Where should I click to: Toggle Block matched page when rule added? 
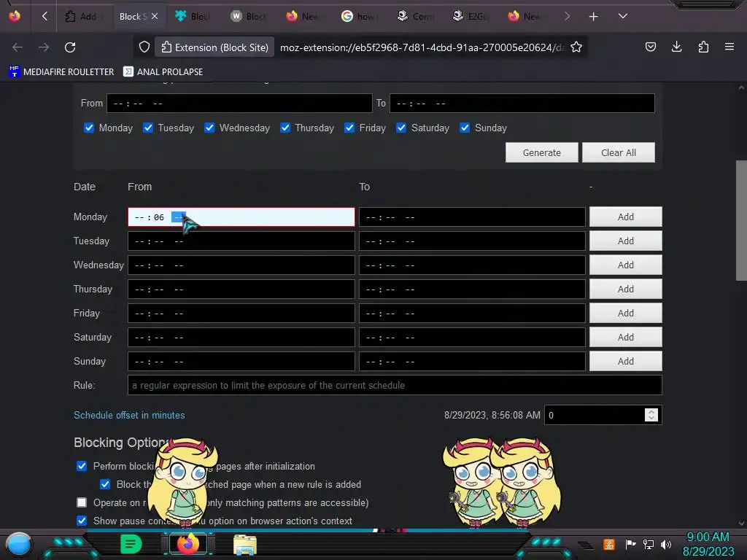point(105,484)
